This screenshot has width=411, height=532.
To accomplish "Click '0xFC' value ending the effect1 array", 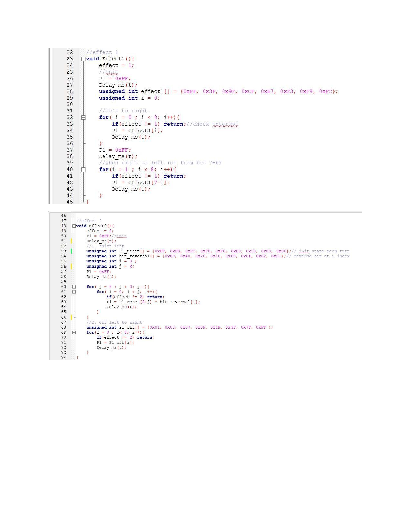I will 325,91.
